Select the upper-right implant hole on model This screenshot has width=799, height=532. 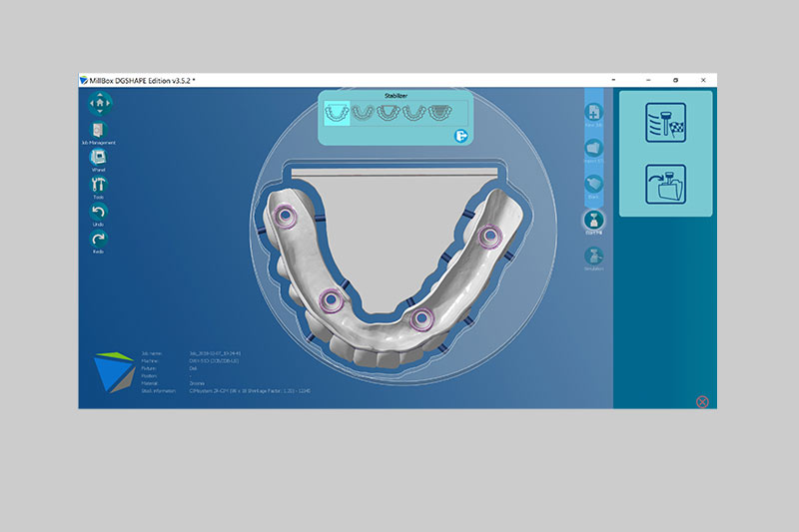click(x=490, y=237)
